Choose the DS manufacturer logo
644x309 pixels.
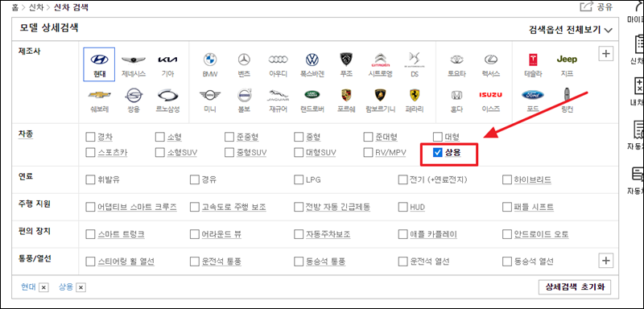point(414,60)
